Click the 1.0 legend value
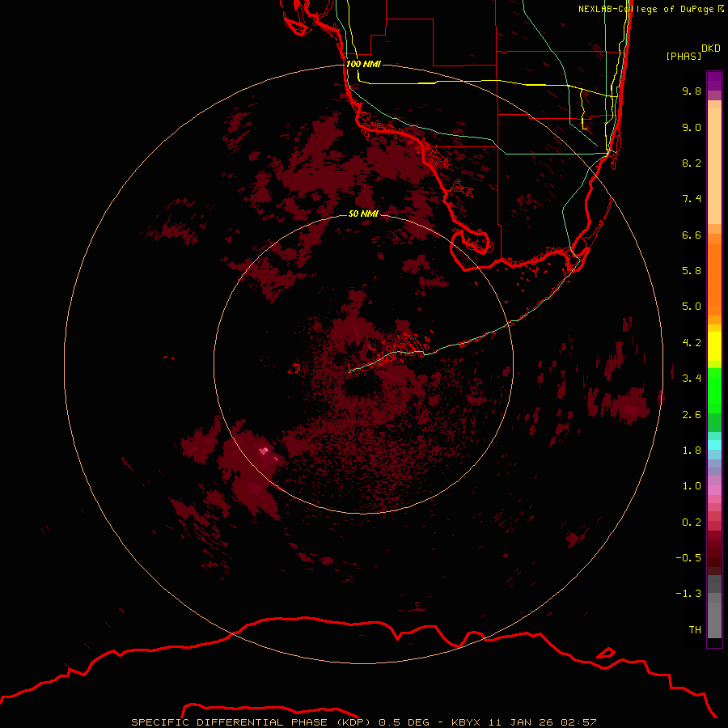Viewport: 728px width, 728px height. click(x=692, y=486)
